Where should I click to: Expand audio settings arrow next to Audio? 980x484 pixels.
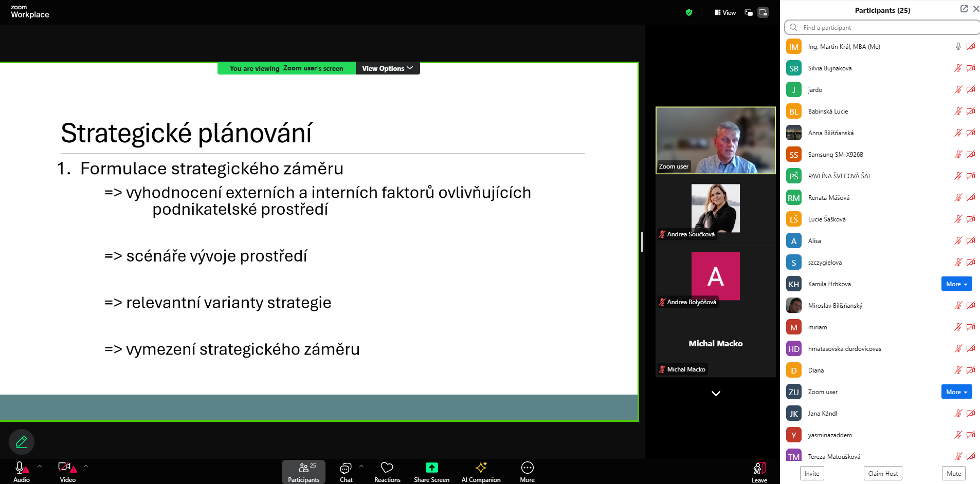coord(40,467)
